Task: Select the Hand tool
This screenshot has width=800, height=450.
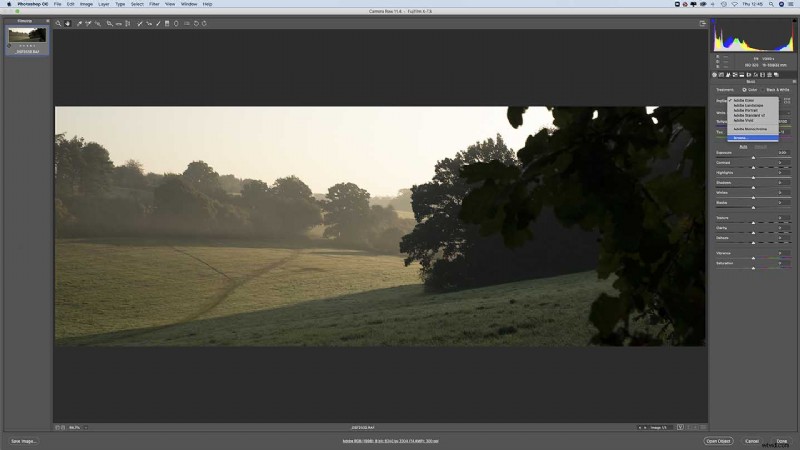Action: [x=67, y=23]
